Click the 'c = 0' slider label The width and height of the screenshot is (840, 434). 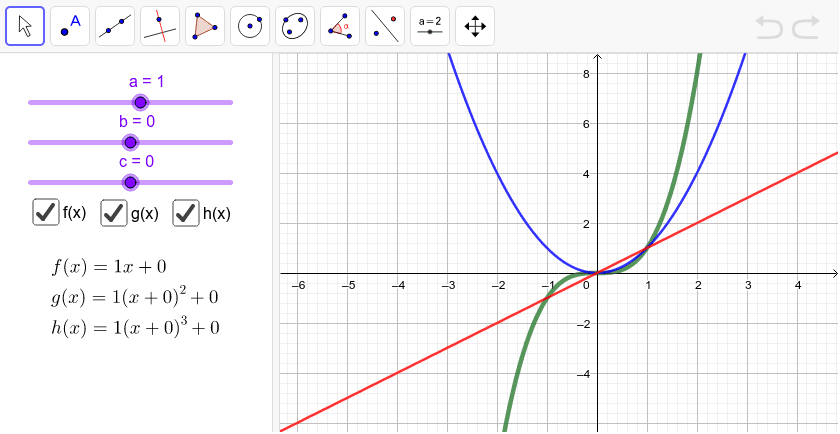click(x=136, y=161)
